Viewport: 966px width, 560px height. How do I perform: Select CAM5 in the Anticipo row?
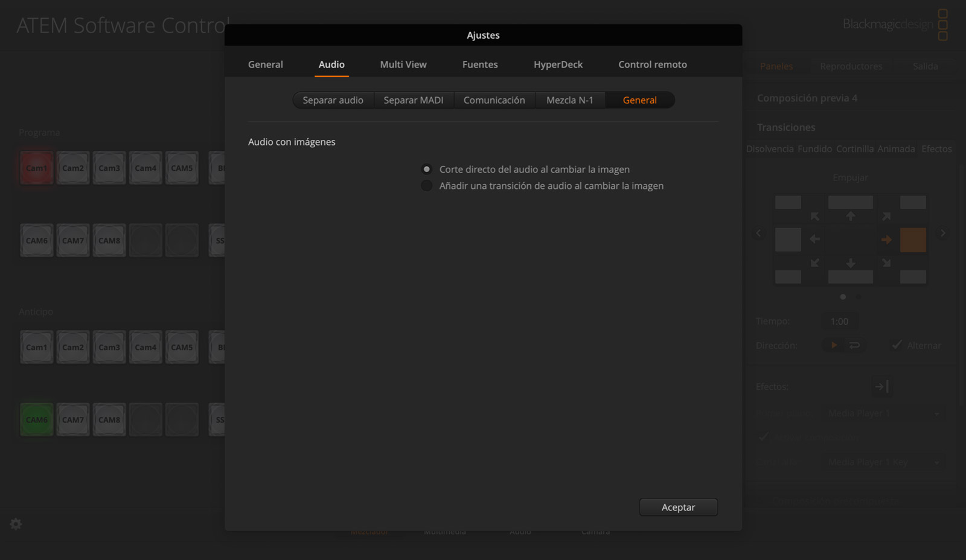(x=182, y=347)
